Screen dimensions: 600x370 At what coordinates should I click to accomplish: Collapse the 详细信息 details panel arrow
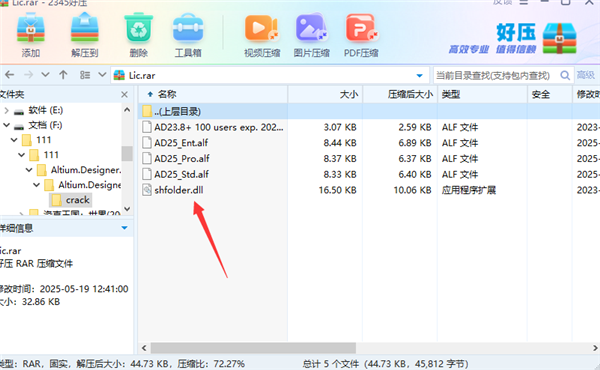pyautogui.click(x=124, y=228)
